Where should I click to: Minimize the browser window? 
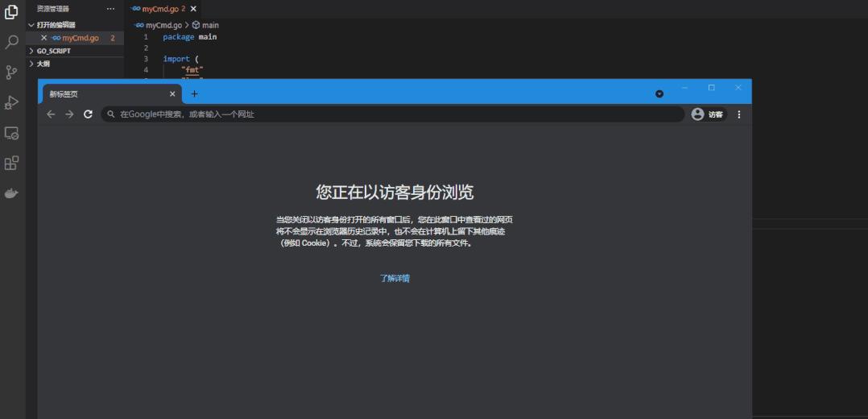pos(684,88)
